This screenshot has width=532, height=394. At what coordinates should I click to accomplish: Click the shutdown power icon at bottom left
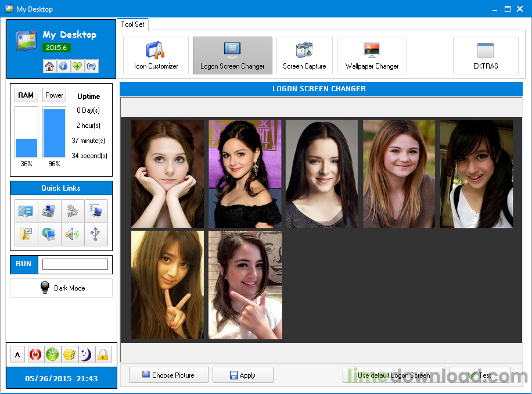coord(35,354)
